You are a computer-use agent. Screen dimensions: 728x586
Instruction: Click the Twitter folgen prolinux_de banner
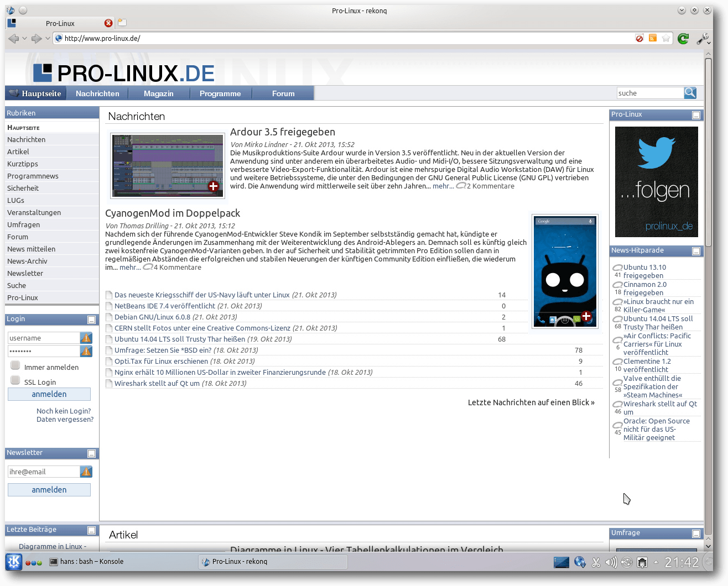(x=657, y=182)
